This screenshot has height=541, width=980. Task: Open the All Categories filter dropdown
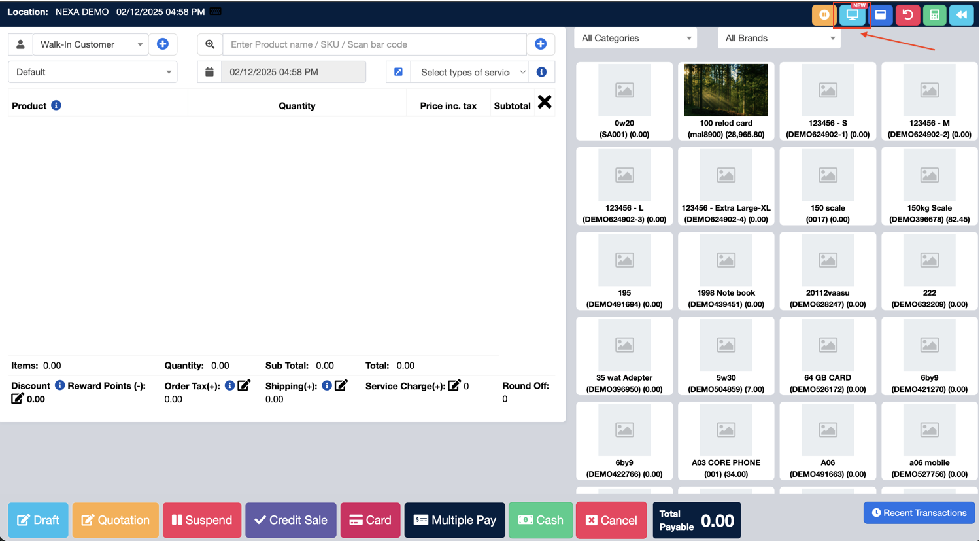click(x=635, y=38)
